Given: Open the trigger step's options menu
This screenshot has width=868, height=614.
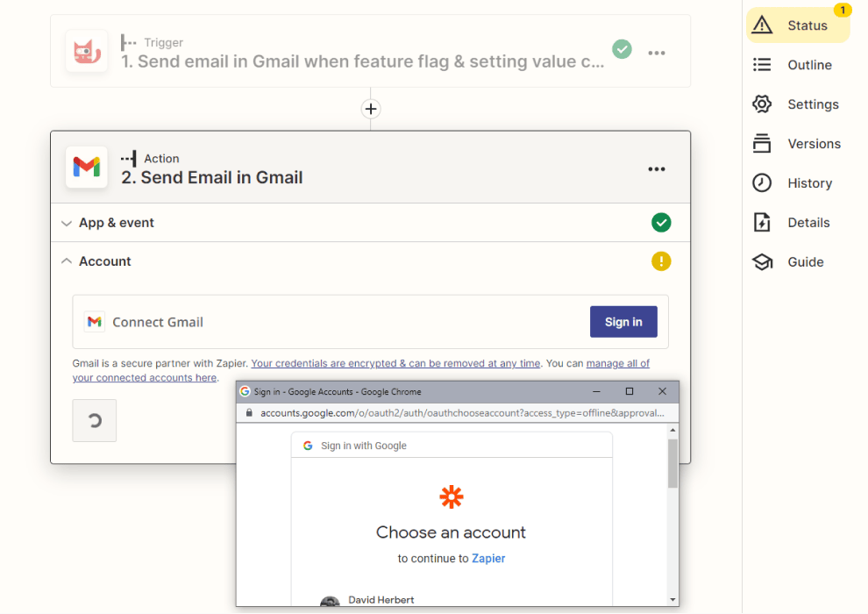Looking at the screenshot, I should coord(656,53).
